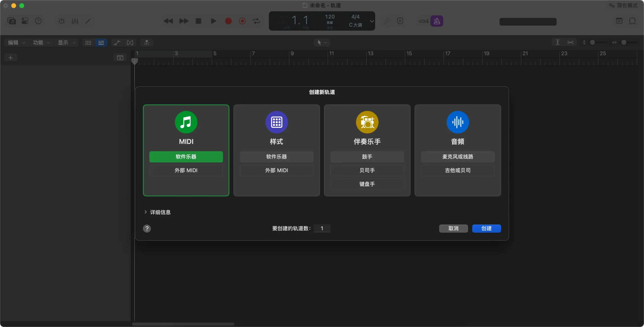Viewport: 644px width, 327px height.
Task: Open the 功能 menu
Action: click(41, 43)
